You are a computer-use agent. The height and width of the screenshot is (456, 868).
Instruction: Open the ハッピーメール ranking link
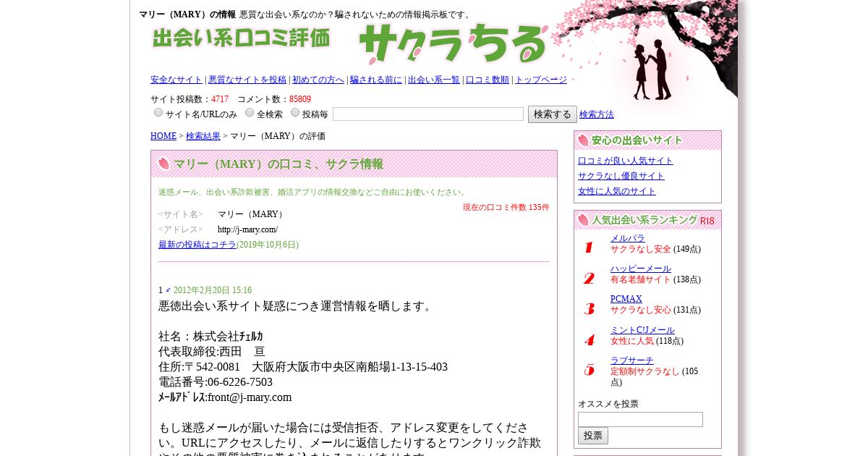[x=641, y=269]
